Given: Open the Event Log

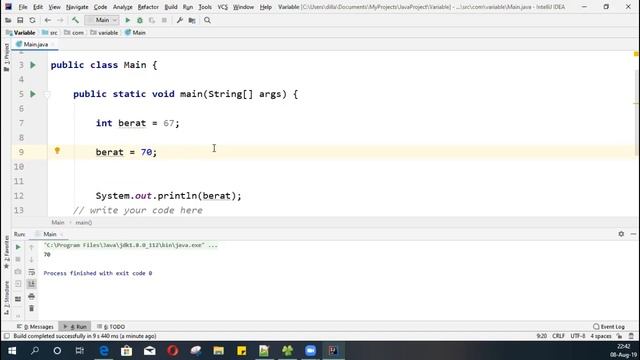Looking at the screenshot, I should click(x=609, y=327).
